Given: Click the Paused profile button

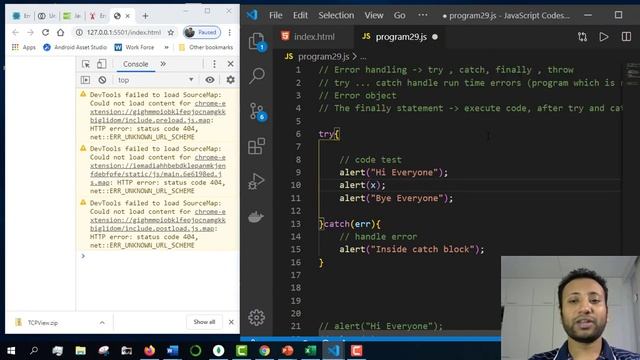Looking at the screenshot, I should coord(202,32).
